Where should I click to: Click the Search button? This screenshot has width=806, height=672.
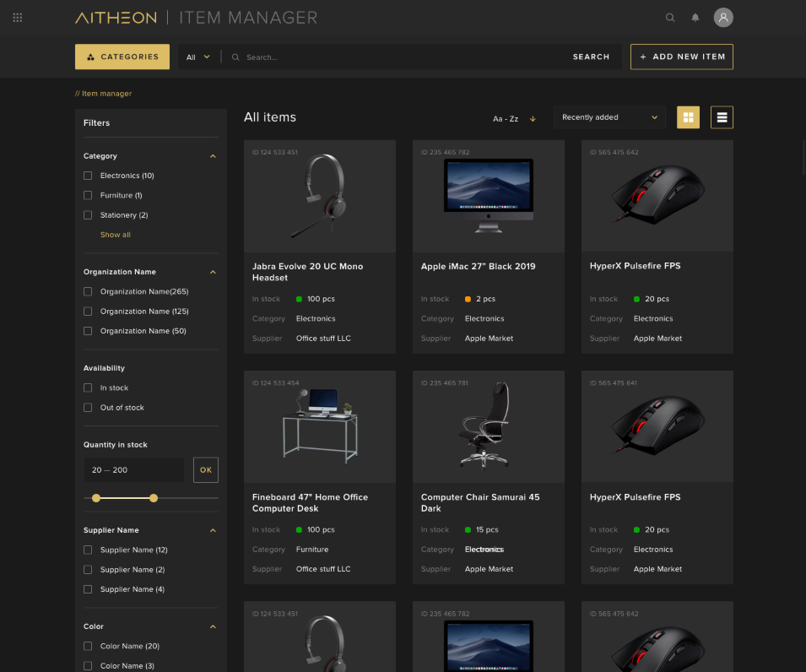click(x=591, y=57)
